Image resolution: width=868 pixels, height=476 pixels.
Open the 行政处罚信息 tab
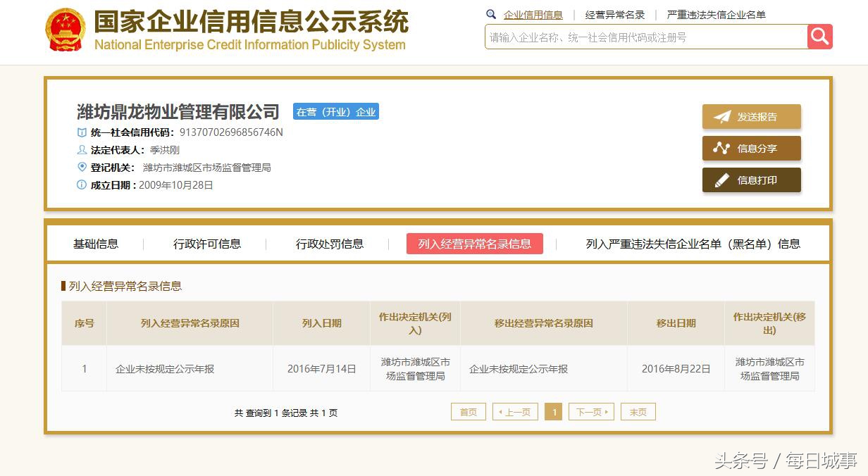tap(329, 244)
